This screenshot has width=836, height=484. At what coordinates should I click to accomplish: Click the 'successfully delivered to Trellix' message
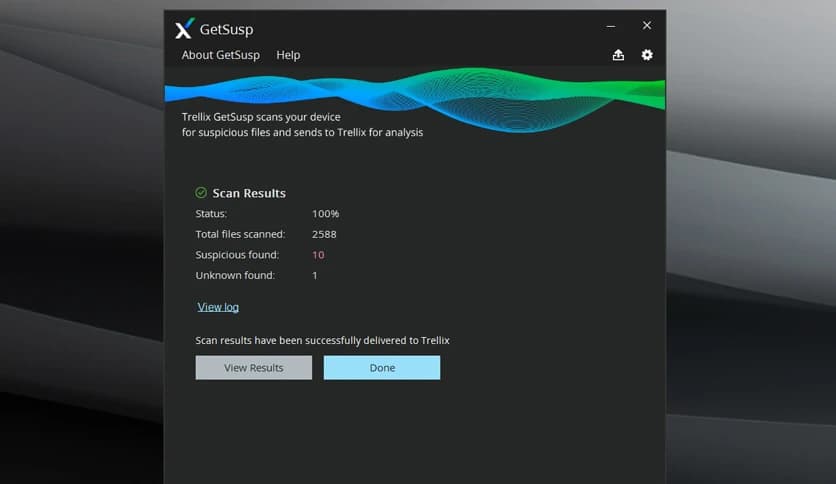click(x=323, y=340)
